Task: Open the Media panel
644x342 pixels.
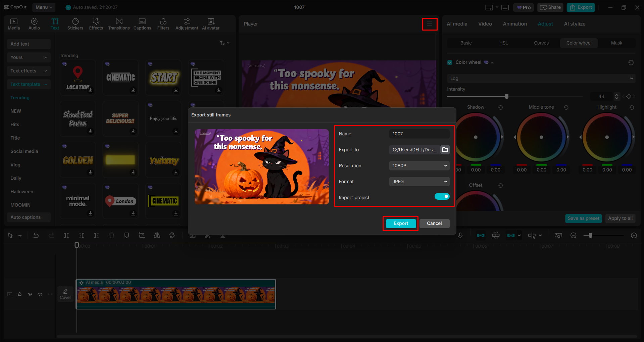Action: point(14,24)
